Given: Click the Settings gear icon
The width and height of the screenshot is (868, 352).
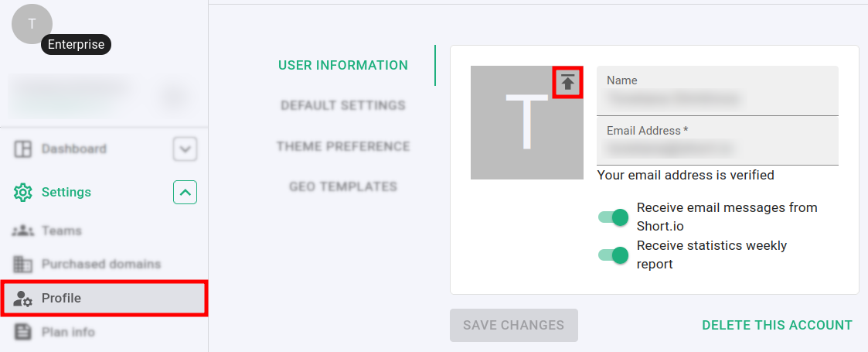Looking at the screenshot, I should pos(23,192).
